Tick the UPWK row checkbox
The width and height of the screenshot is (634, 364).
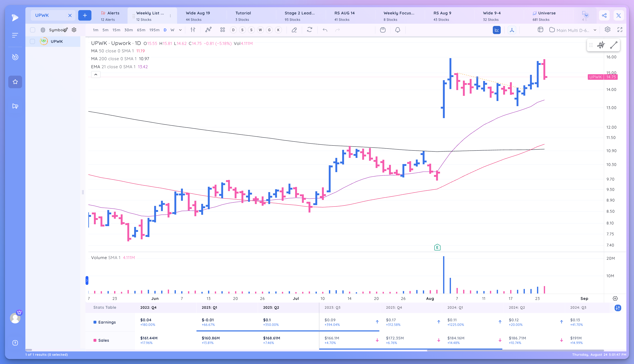pos(33,41)
